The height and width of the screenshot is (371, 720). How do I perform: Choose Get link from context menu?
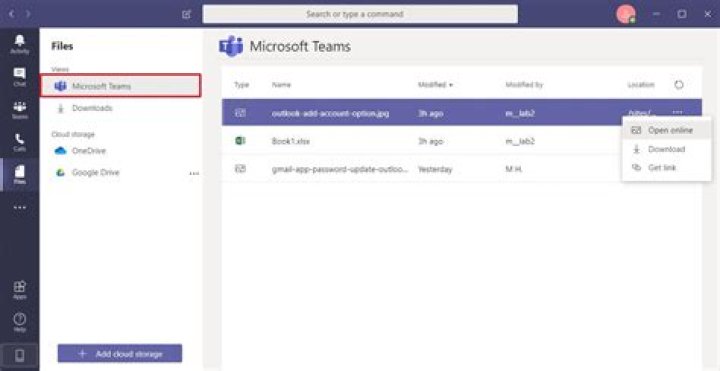coord(666,168)
